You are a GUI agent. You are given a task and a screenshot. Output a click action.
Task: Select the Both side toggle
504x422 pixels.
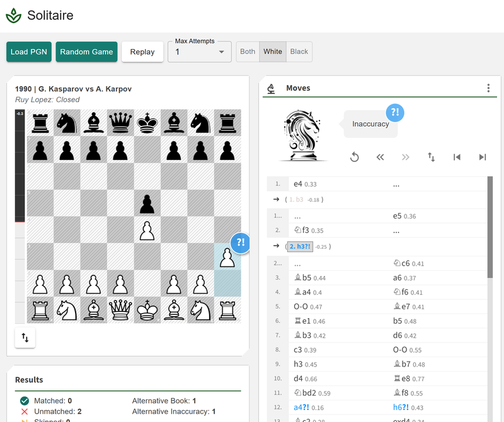248,52
